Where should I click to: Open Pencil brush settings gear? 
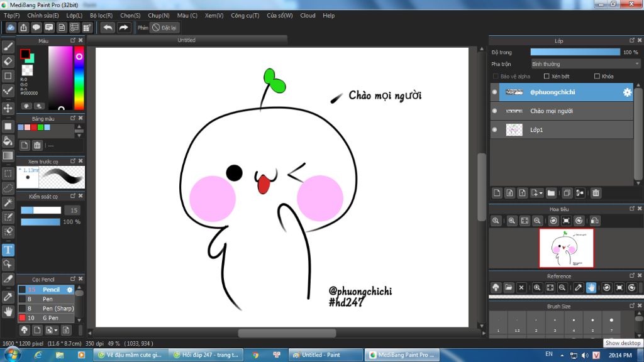point(70,290)
